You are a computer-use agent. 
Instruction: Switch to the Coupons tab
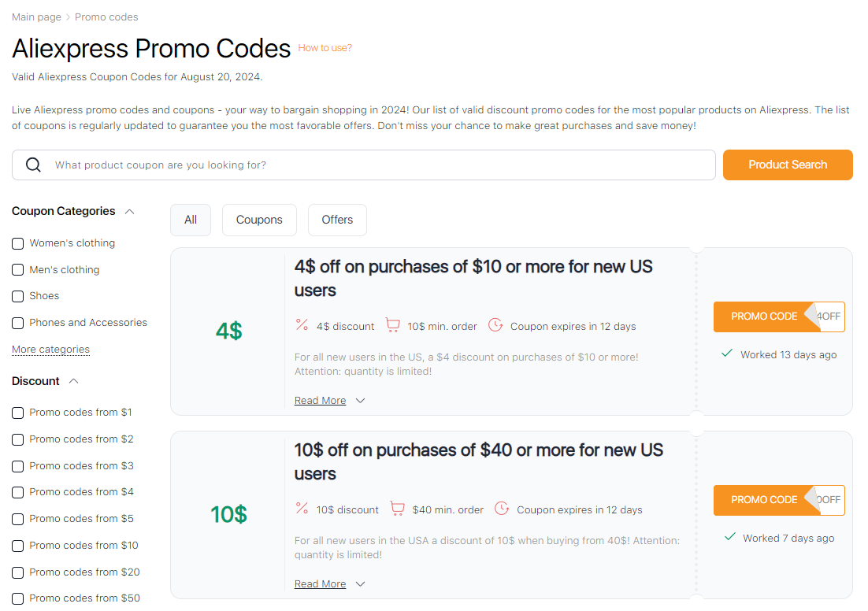point(259,220)
